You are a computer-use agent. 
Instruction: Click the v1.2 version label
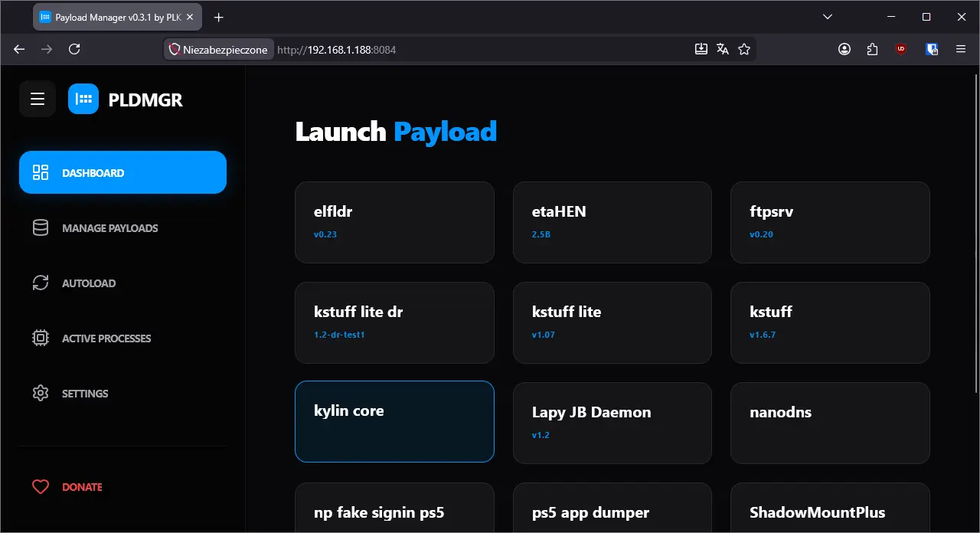pos(541,435)
